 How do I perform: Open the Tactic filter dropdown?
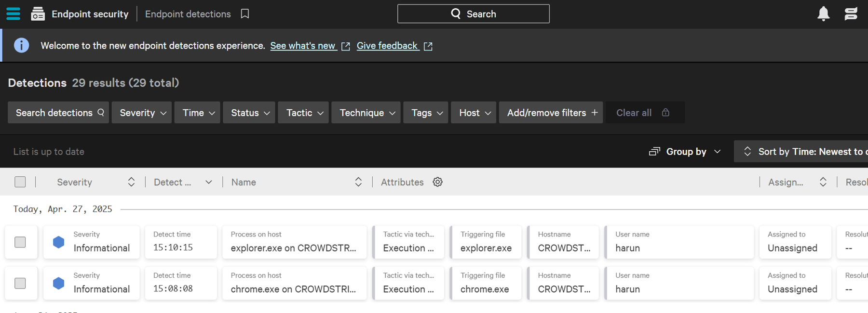coord(304,113)
